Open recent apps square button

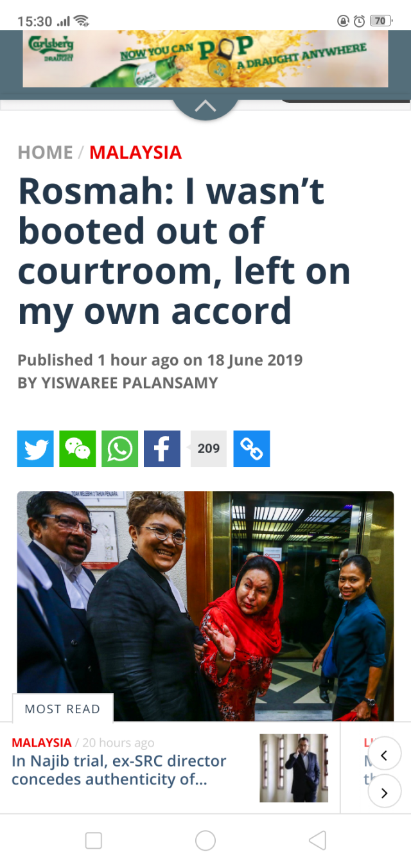[x=94, y=840]
